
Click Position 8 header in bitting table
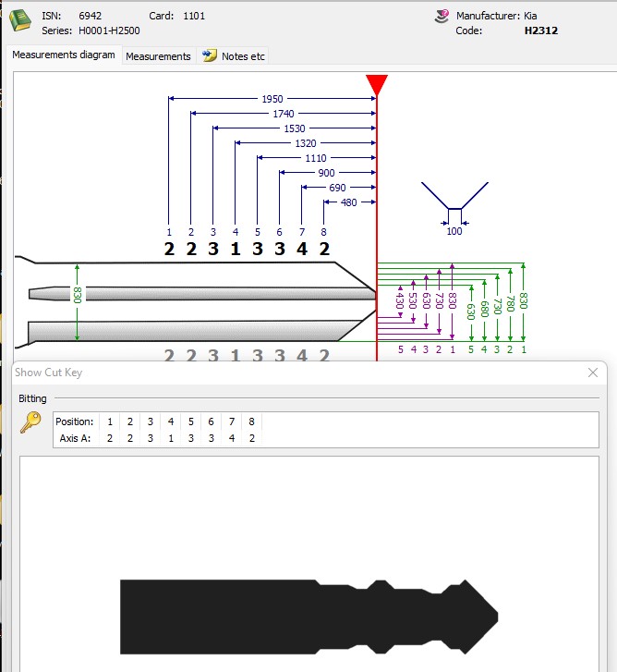point(252,422)
